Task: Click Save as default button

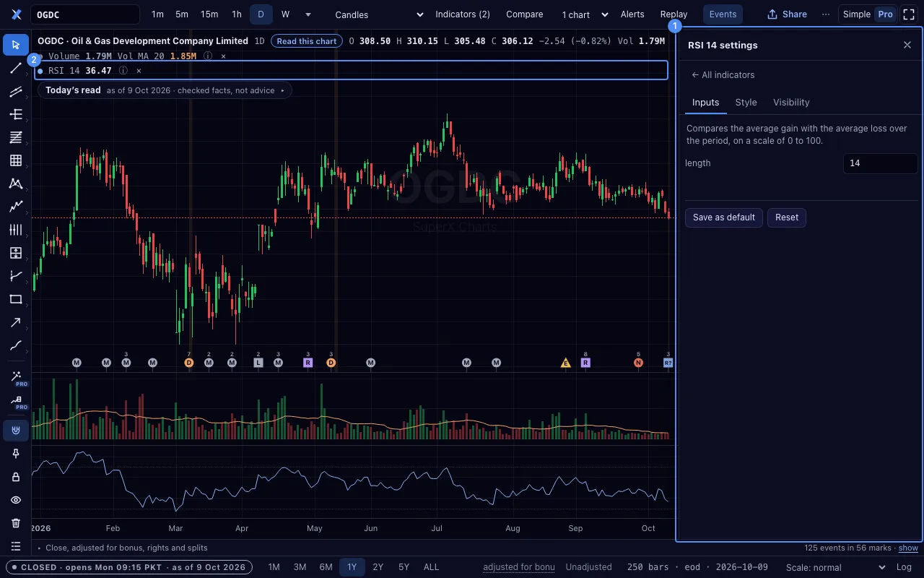Action: click(723, 217)
